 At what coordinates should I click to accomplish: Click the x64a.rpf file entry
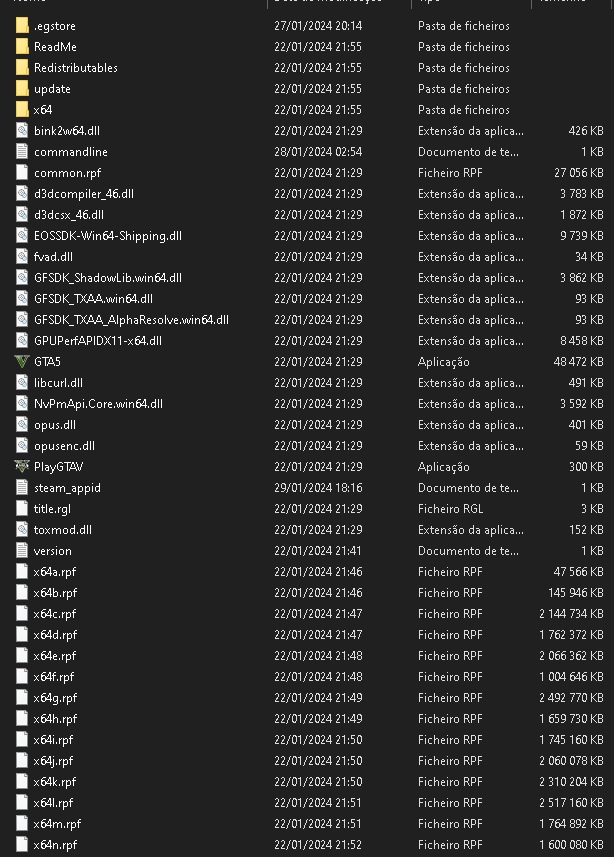pyautogui.click(x=21, y=572)
